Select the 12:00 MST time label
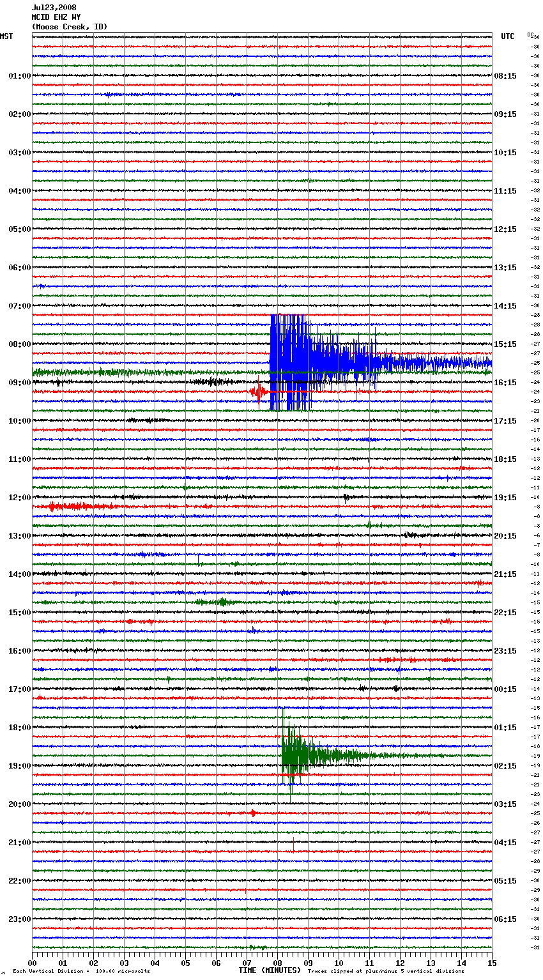The width and height of the screenshot is (543, 980). [x=20, y=498]
